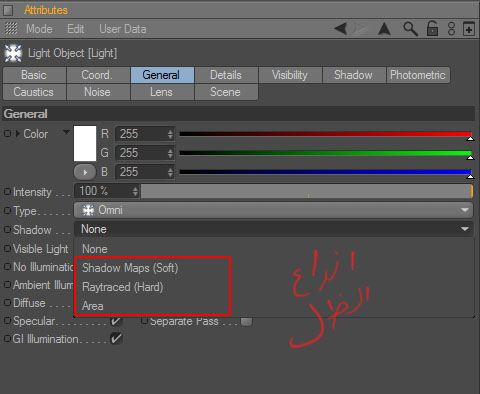Click the Intensity 100 % input field
480x394 pixels.
(x=106, y=191)
